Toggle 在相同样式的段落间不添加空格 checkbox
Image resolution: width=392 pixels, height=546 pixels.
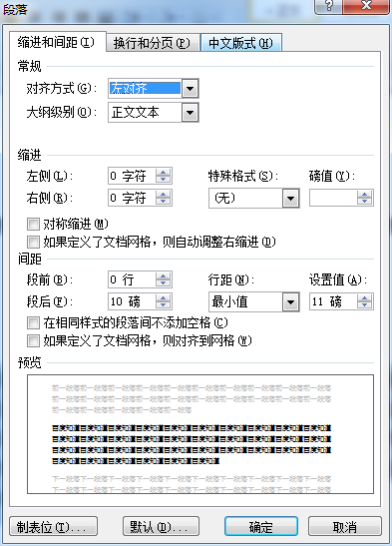point(33,322)
